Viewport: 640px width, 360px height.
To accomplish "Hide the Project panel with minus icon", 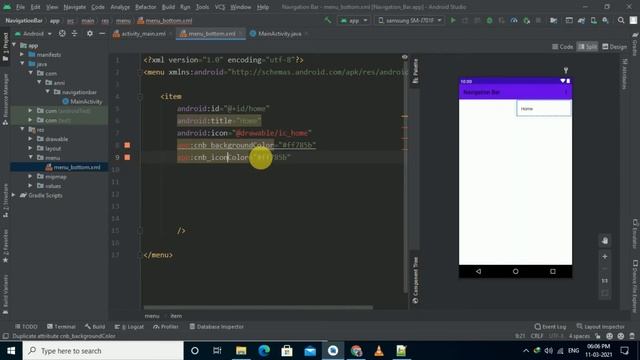I will pos(102,33).
